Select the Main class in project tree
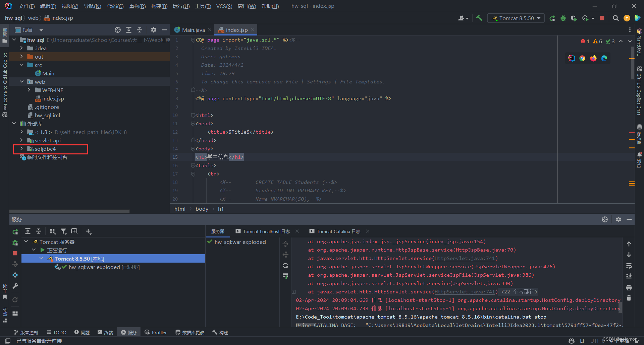 click(x=48, y=73)
